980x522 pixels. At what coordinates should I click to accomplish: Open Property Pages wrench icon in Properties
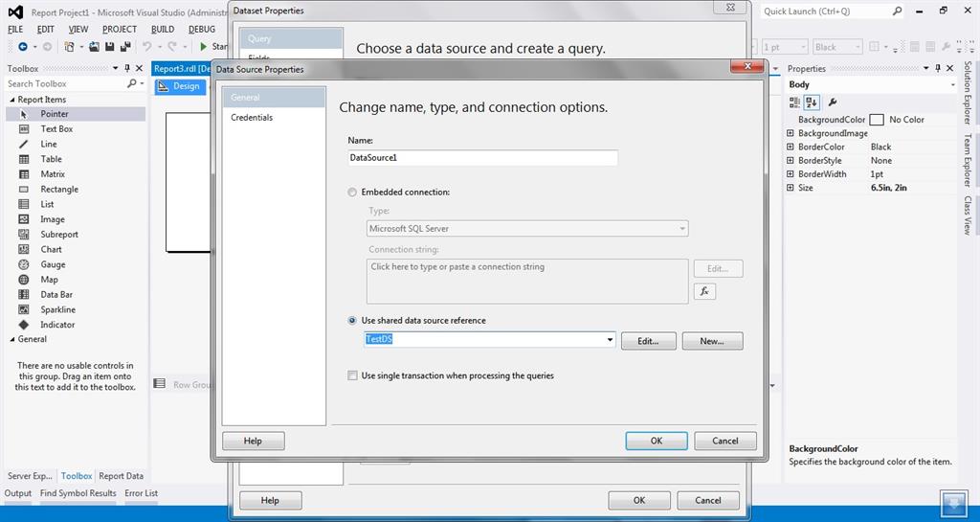point(833,102)
